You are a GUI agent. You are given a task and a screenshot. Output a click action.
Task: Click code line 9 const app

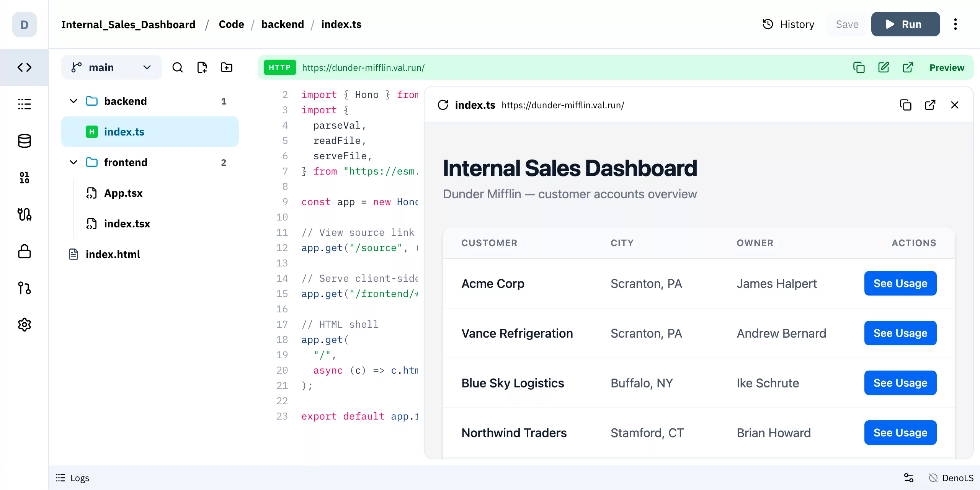[x=359, y=202]
